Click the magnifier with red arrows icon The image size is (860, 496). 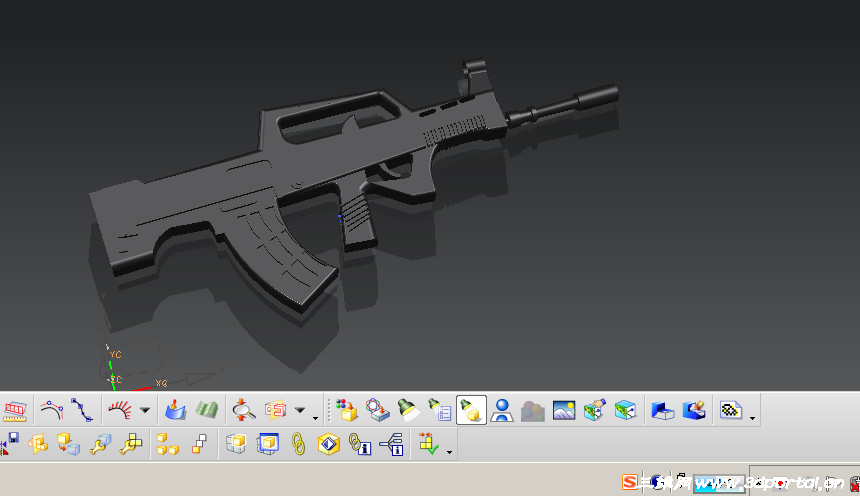pos(242,410)
